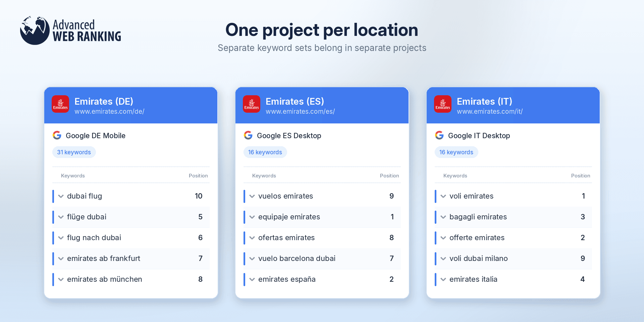
Task: Open the www.emirates.com/de/ URL
Action: (109, 111)
